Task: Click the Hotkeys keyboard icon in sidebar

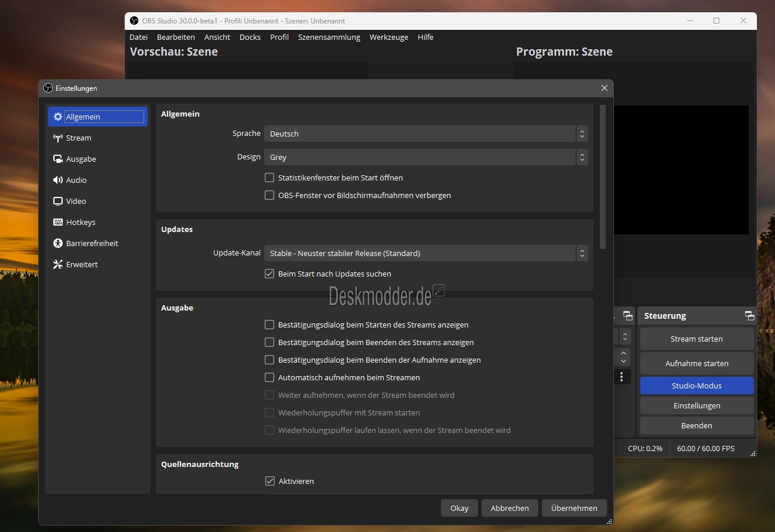Action: click(58, 222)
